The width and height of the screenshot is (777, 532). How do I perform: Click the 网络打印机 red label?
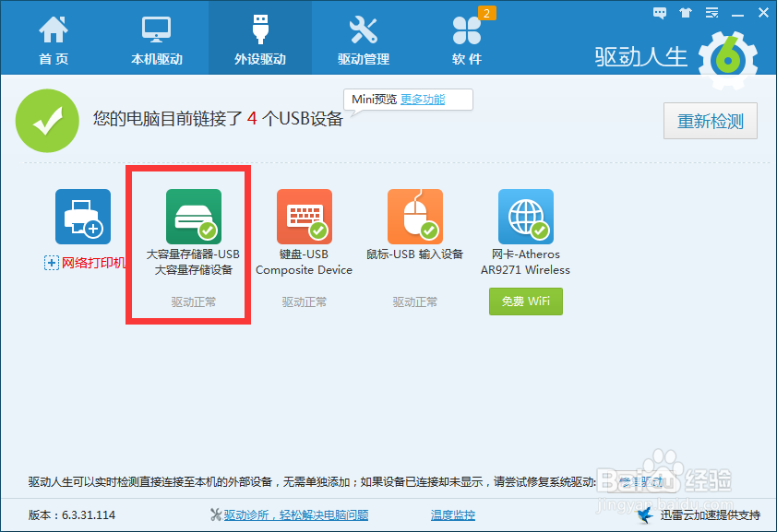pyautogui.click(x=93, y=262)
